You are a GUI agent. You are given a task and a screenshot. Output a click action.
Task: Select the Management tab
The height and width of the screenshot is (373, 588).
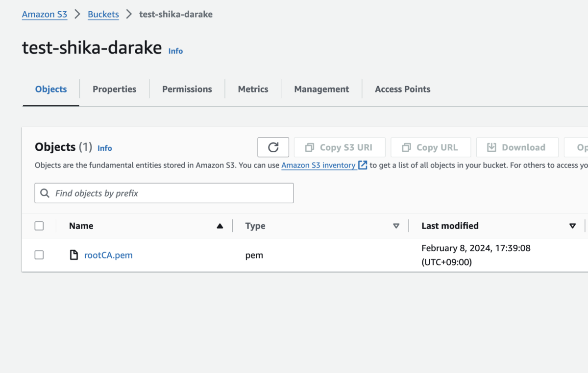point(321,89)
